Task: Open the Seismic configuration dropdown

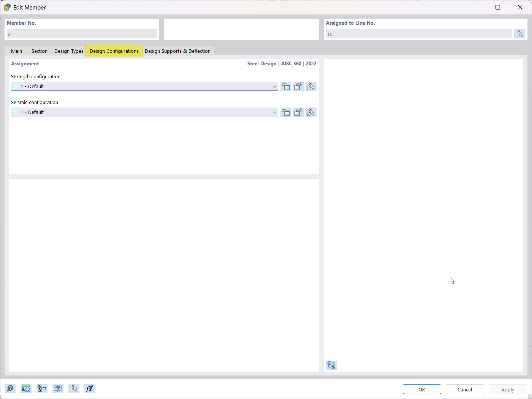Action: (274, 112)
